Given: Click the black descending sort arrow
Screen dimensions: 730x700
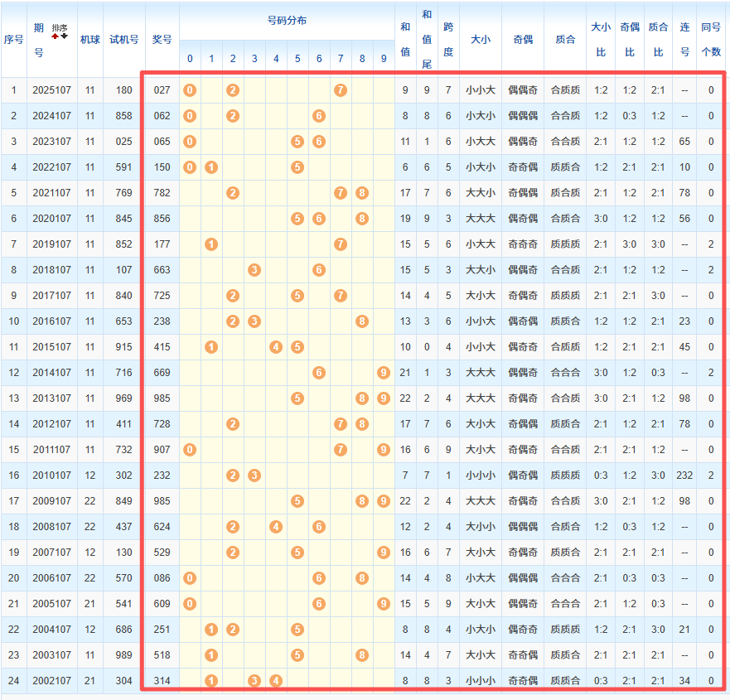Looking at the screenshot, I should click(x=64, y=36).
